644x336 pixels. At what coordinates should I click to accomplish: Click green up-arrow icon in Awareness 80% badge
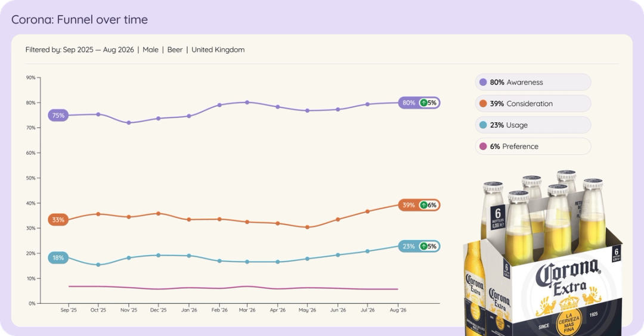click(x=423, y=102)
